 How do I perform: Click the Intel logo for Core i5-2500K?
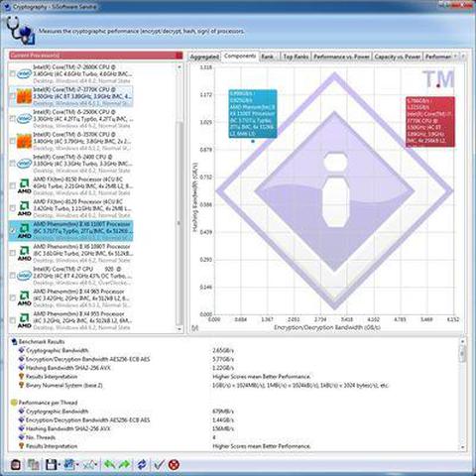click(24, 118)
